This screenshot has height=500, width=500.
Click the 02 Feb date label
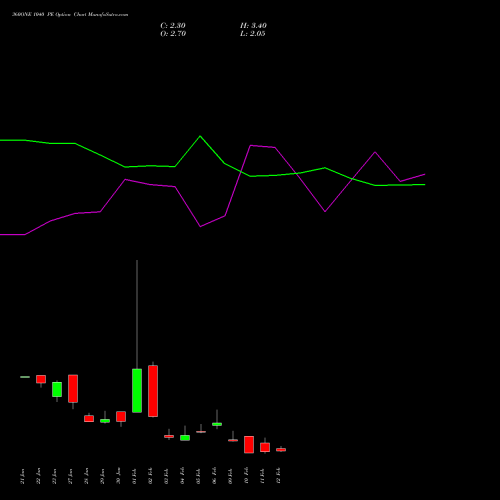click(x=151, y=476)
